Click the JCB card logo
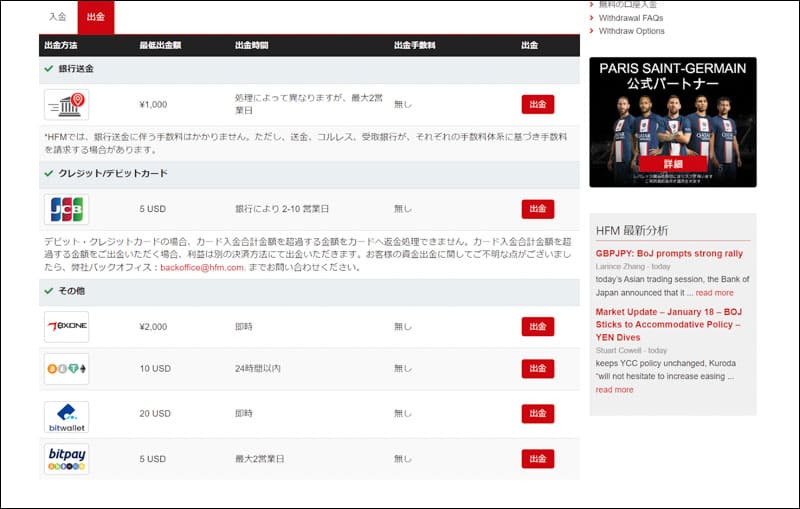Screen dimensions: 800x509 pos(66,209)
